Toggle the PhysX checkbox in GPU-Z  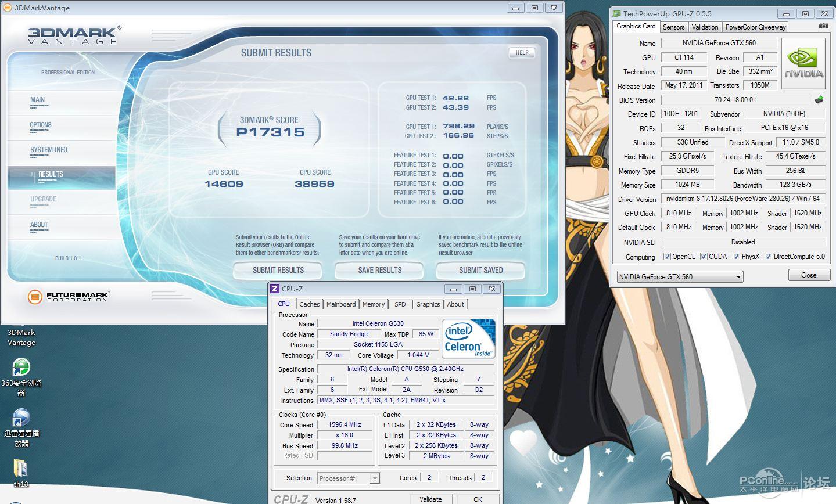click(x=736, y=257)
